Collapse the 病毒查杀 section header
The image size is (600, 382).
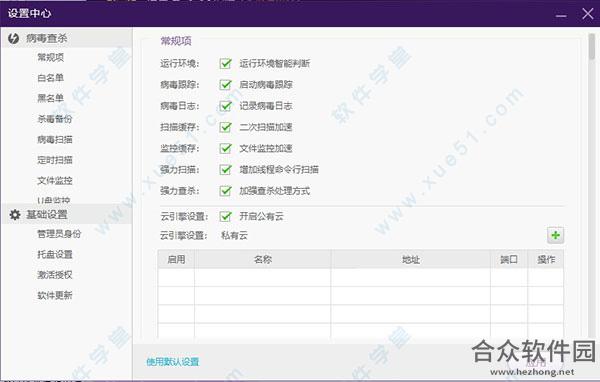pyautogui.click(x=67, y=38)
